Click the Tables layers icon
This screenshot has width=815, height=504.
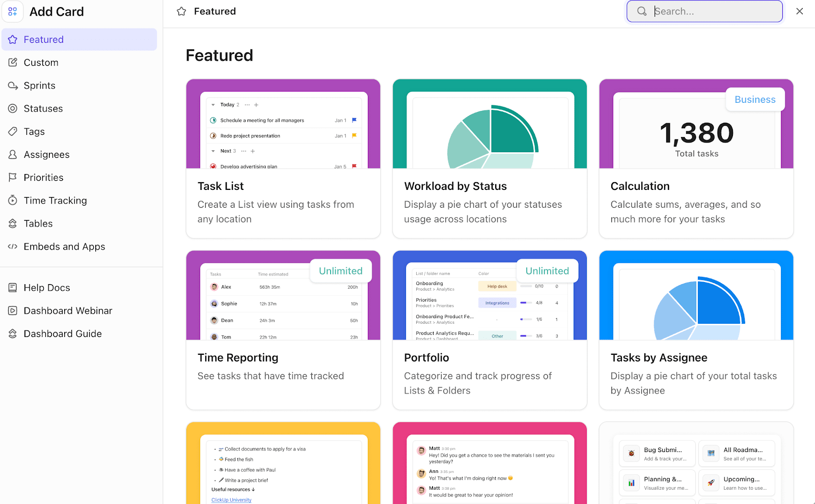tap(13, 223)
